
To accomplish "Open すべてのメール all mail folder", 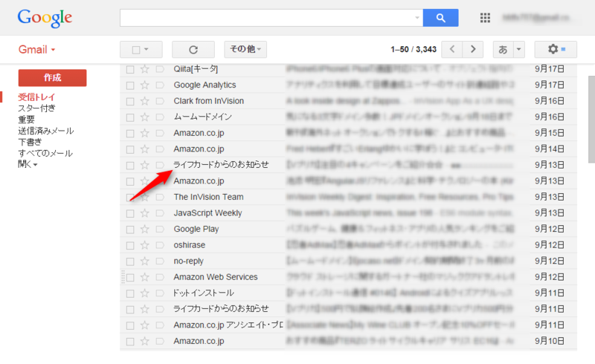I will click(x=45, y=153).
